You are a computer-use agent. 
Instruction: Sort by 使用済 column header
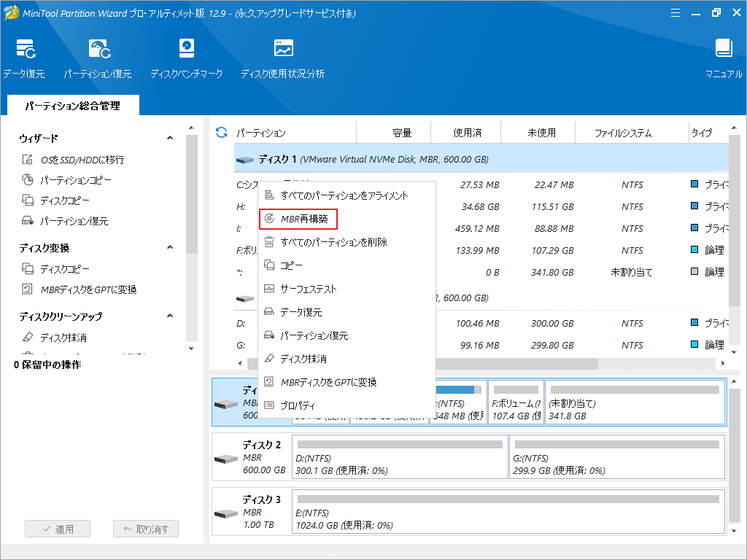[x=466, y=133]
